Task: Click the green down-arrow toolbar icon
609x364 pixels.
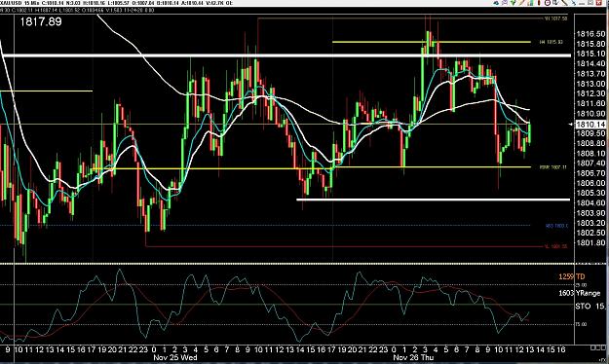Action: (514, 3)
